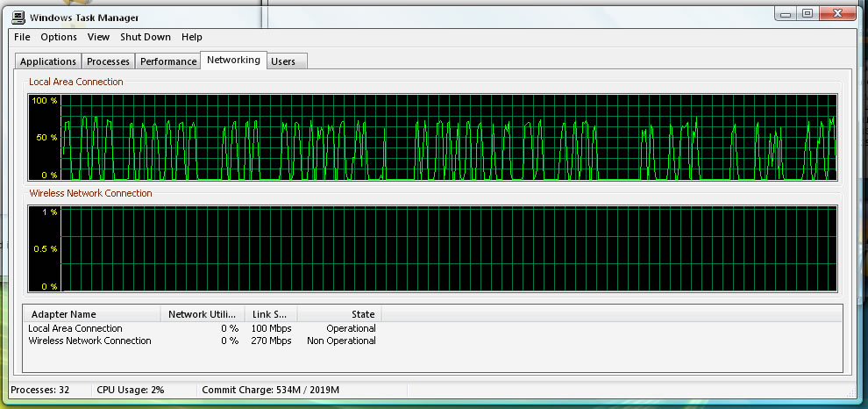Close the Task Manager window
Image resolution: width=868 pixels, height=409 pixels.
click(839, 14)
